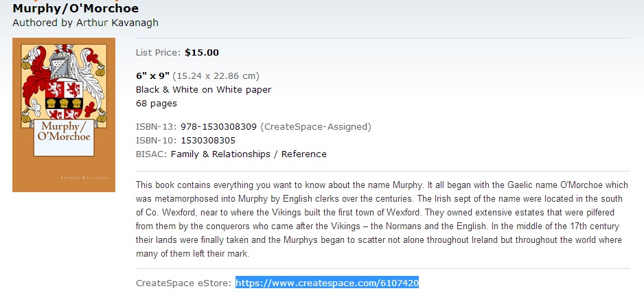644x304 pixels.
Task: Click 'Family & Relationships / Reference' category text
Action: pyautogui.click(x=249, y=154)
